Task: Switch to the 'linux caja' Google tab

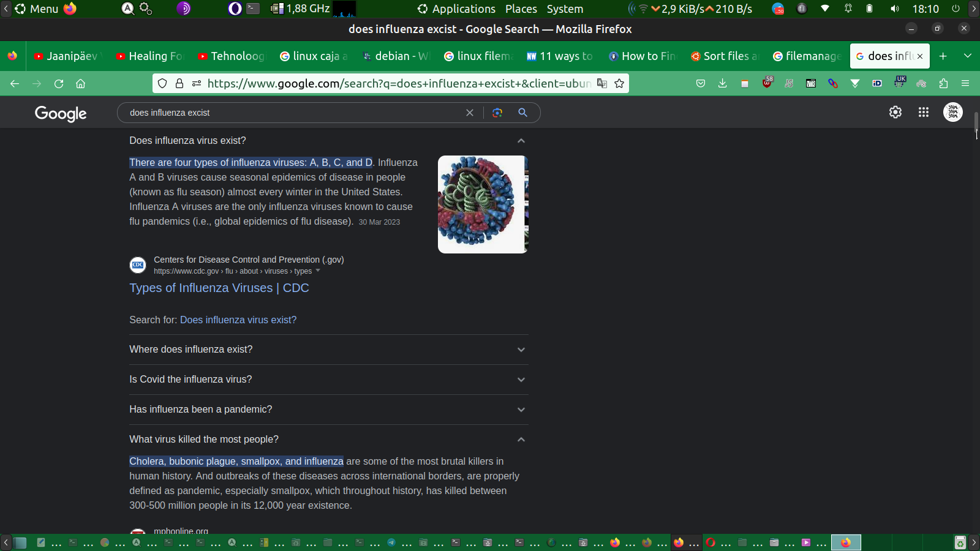Action: click(313, 56)
